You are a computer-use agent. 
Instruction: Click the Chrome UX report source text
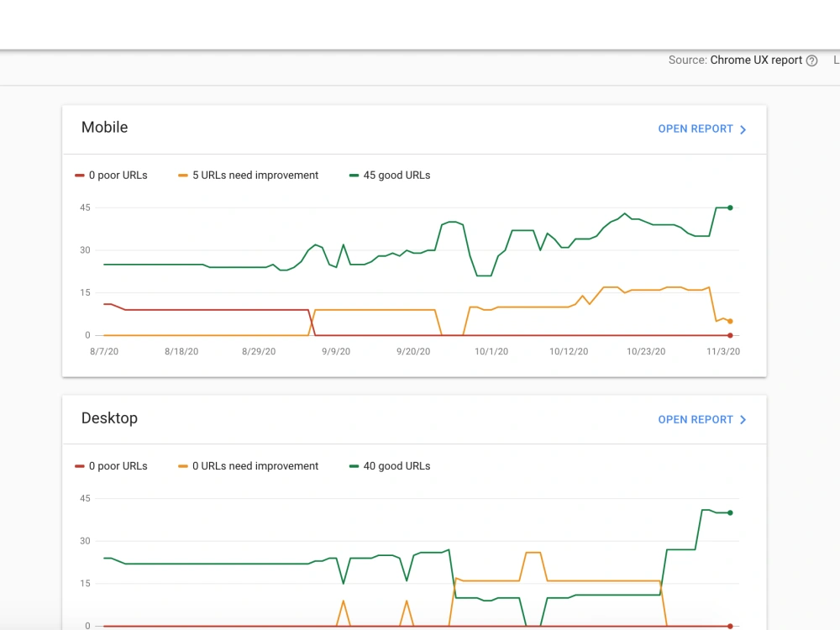[756, 60]
